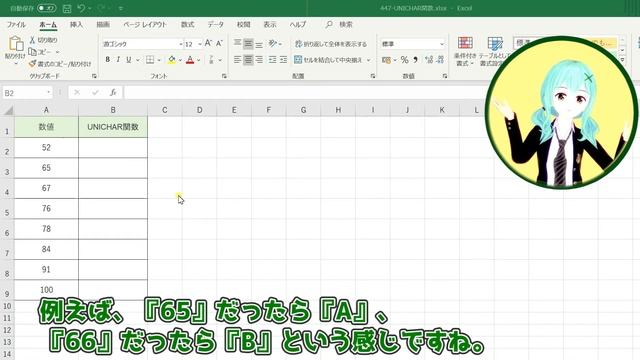Click the increase decimal icon

point(429,60)
